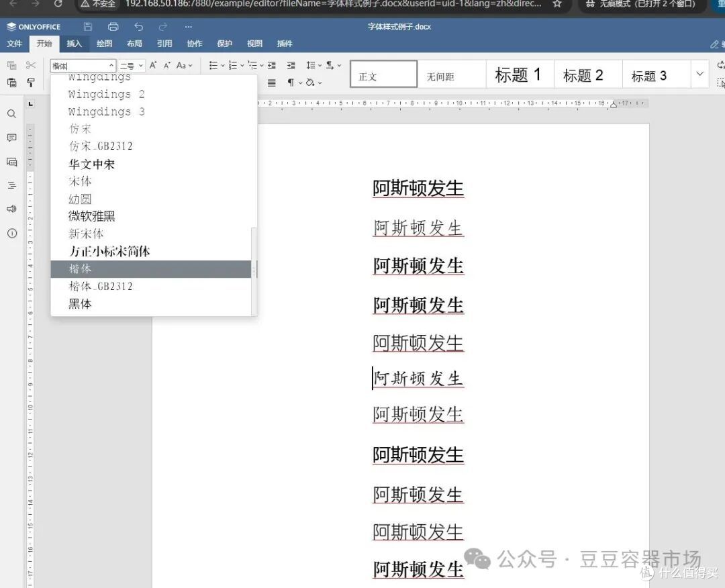The height and width of the screenshot is (588, 725).
Task: Click the shading paint bucket icon
Action: (310, 83)
